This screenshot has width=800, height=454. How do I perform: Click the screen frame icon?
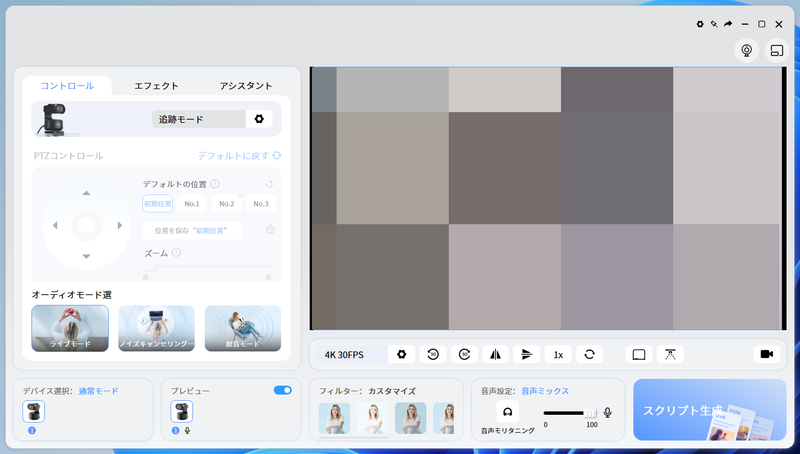point(639,354)
